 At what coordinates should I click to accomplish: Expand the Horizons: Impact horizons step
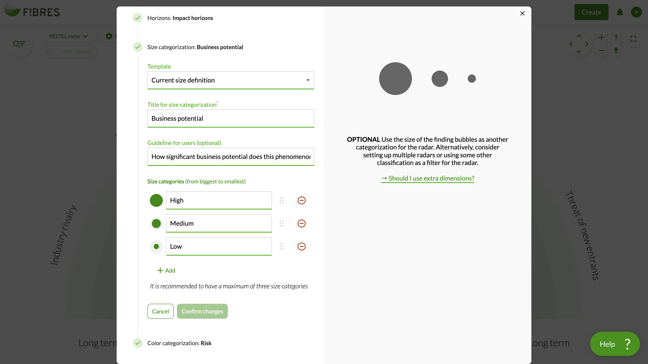[180, 18]
